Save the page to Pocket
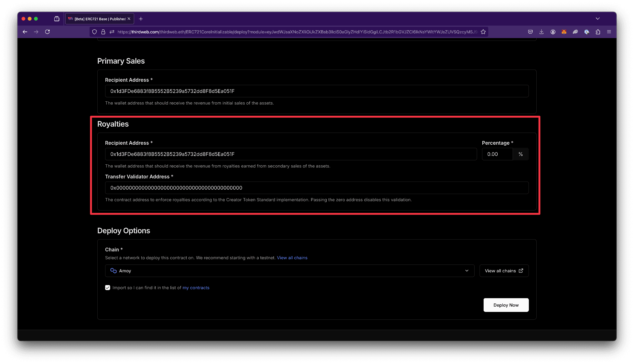634x364 pixels. click(x=530, y=32)
